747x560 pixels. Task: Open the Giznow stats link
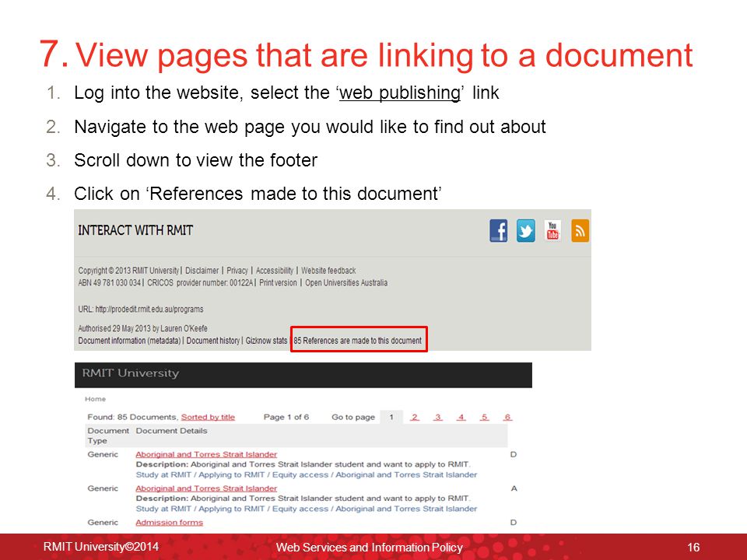(266, 341)
